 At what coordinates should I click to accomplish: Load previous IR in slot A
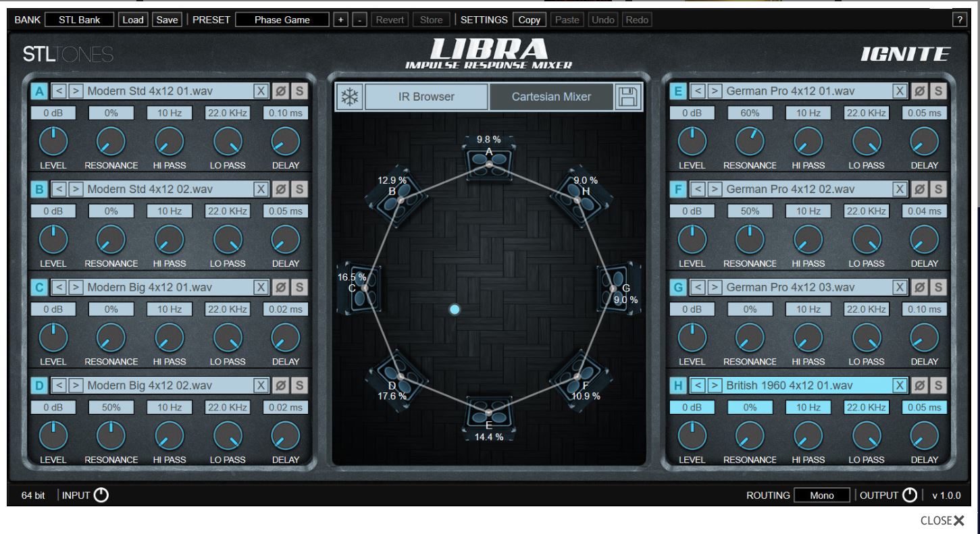coord(59,91)
